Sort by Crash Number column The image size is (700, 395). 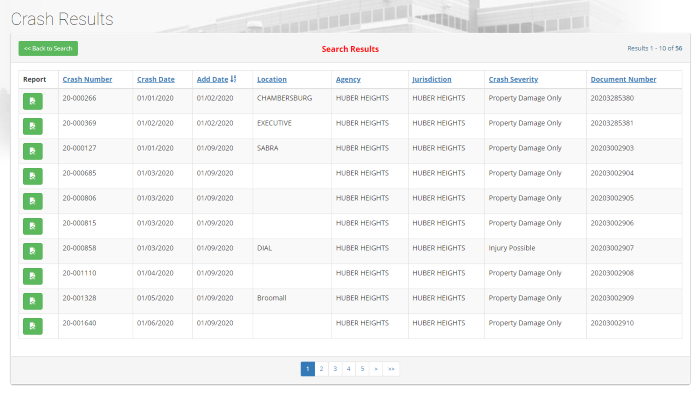(87, 79)
